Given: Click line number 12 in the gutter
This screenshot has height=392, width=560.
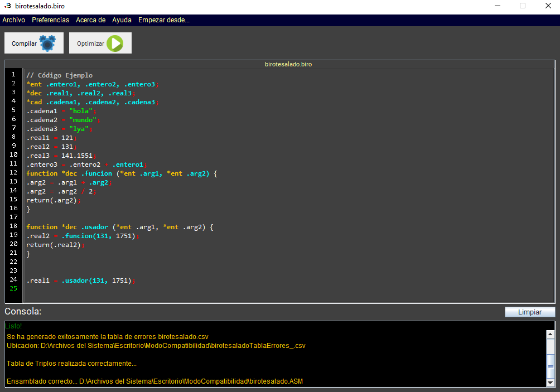Looking at the screenshot, I should coord(13,173).
